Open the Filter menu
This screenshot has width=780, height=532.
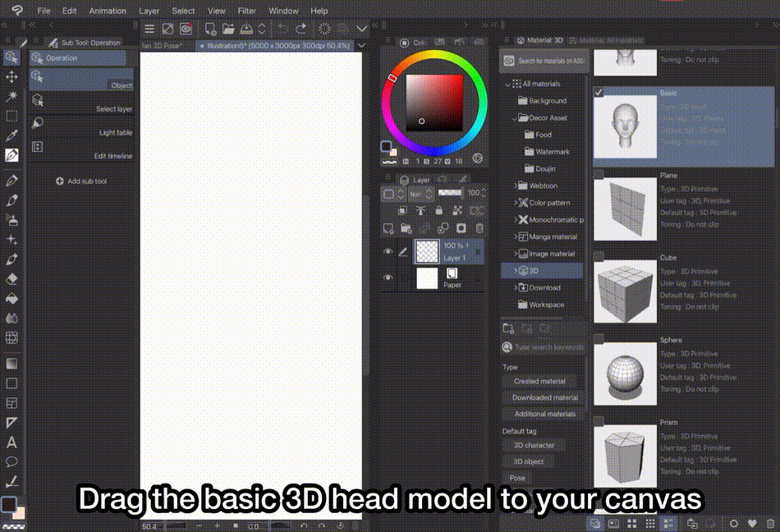(x=246, y=11)
